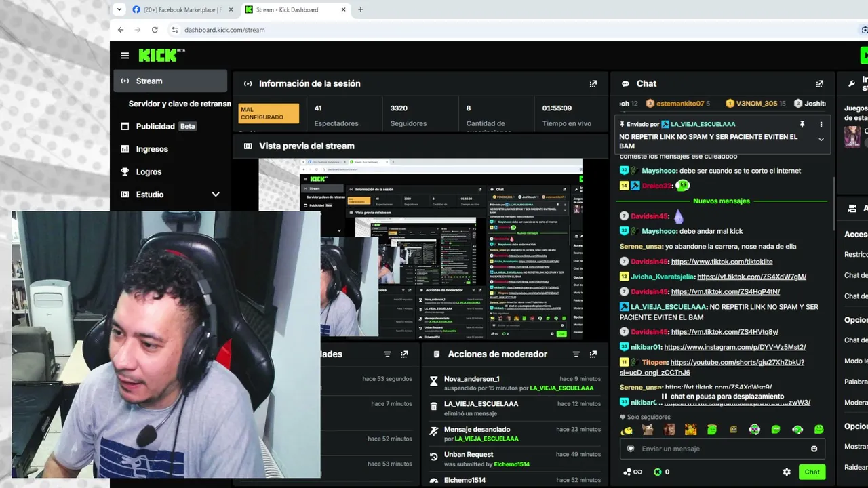The height and width of the screenshot is (488, 868).
Task: Open Stream in the sidebar
Action: click(170, 81)
